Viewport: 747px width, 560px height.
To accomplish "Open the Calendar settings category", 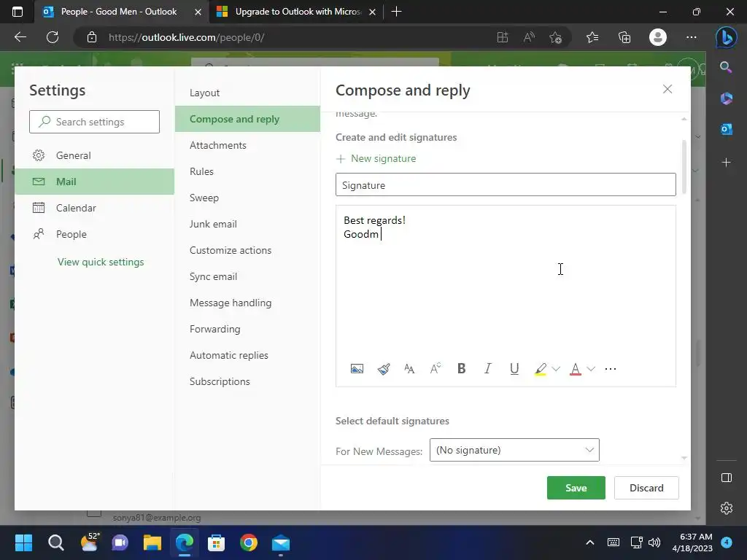I will (95, 208).
